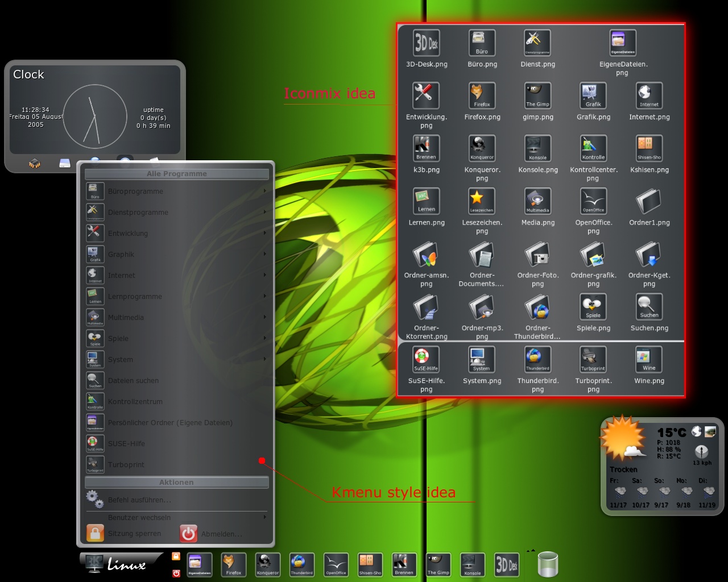Select the Büro.png file icon
Screen dimensions: 728x582
[x=482, y=43]
